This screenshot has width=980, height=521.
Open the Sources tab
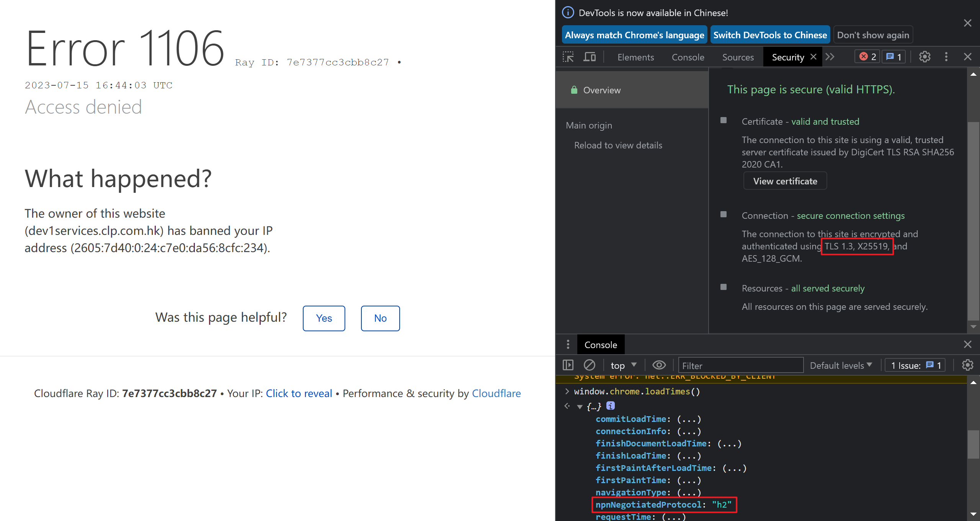click(x=738, y=57)
